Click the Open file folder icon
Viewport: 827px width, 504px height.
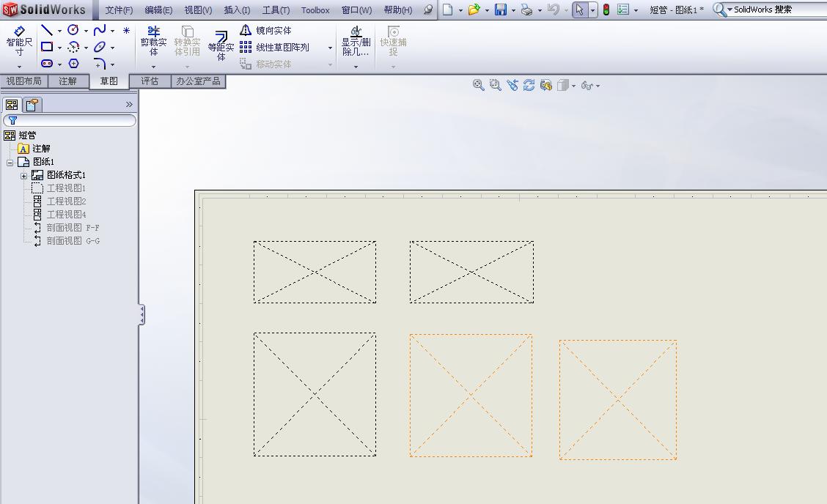pos(474,10)
